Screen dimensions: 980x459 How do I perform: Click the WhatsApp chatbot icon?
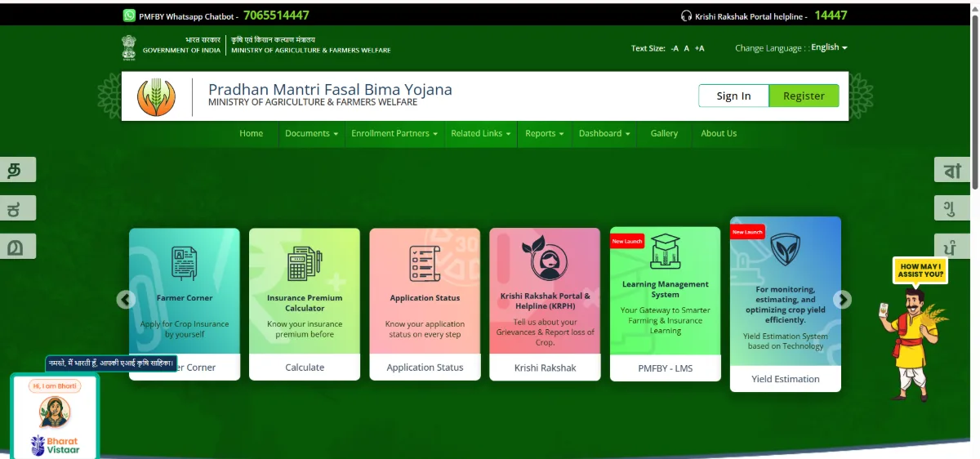[129, 16]
